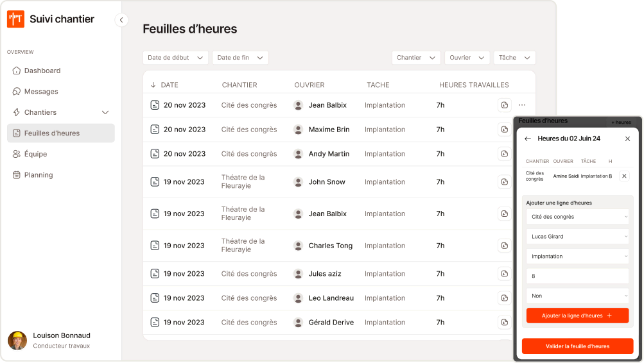Image resolution: width=644 pixels, height=363 pixels.
Task: Click the action icon in Leo Landreau row
Action: click(x=505, y=298)
